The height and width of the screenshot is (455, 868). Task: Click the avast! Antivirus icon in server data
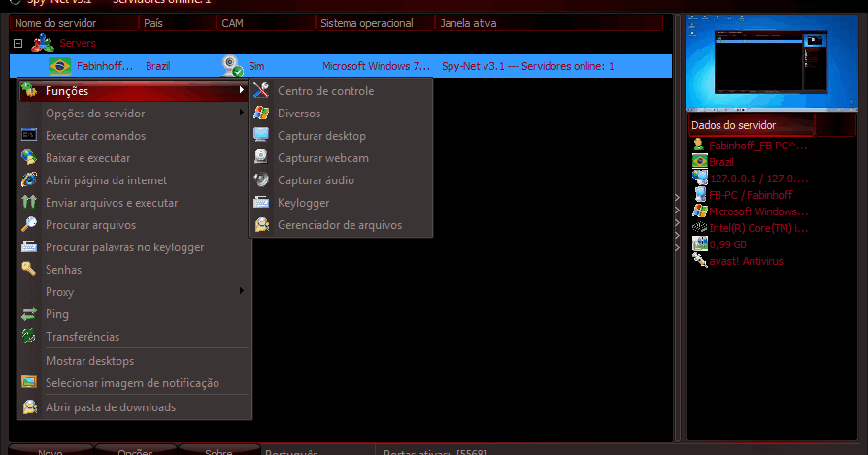click(x=700, y=261)
